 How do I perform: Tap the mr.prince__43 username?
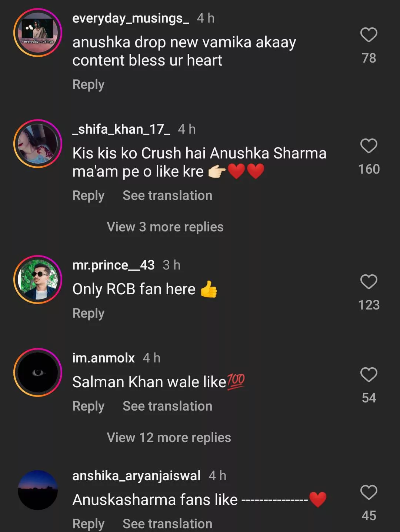[x=113, y=265]
